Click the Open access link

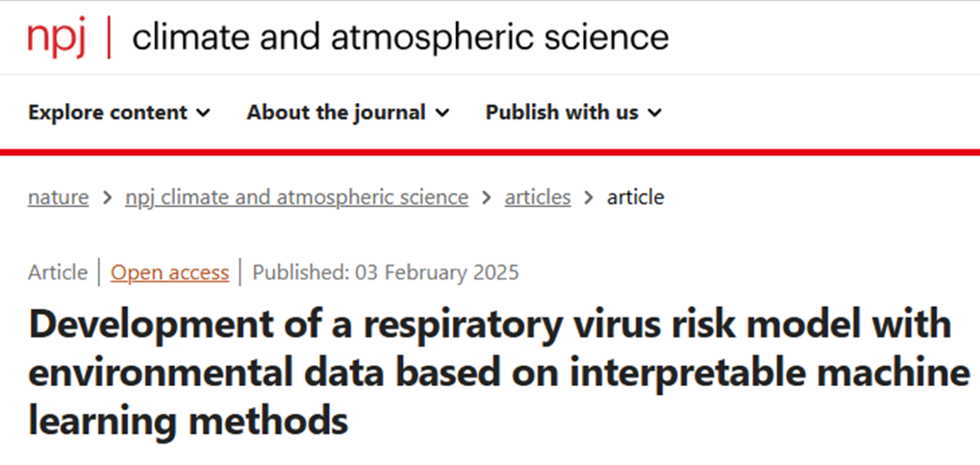tap(170, 272)
